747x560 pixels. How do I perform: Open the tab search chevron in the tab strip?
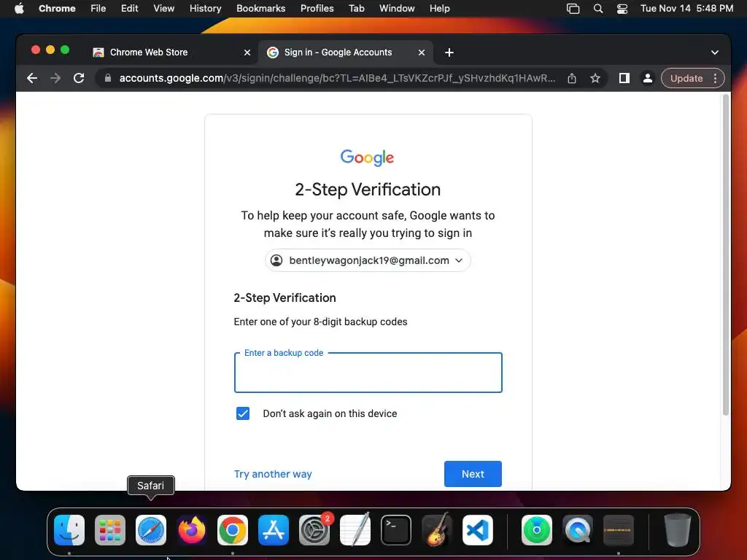point(715,52)
